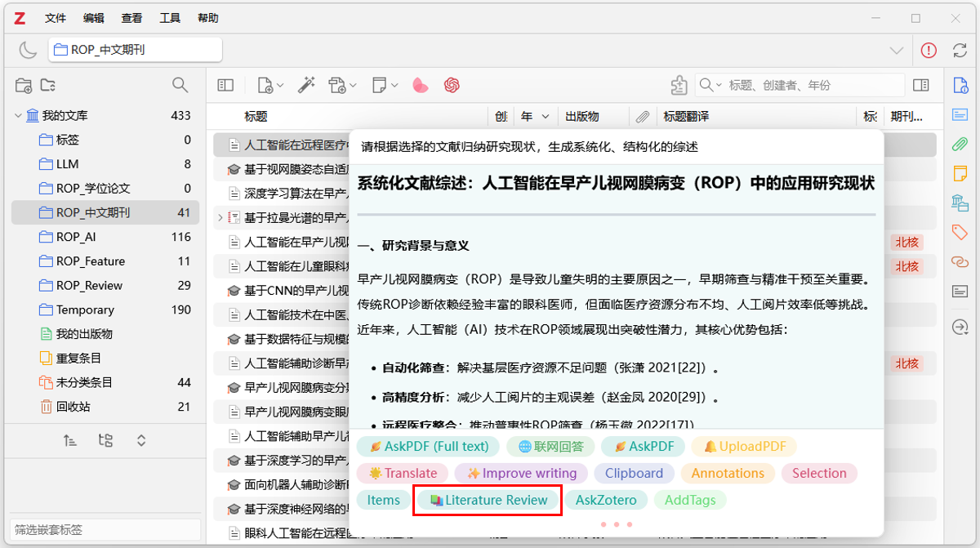Image resolution: width=980 pixels, height=548 pixels.
Task: Open the New Note dropdown
Action: coord(385,85)
